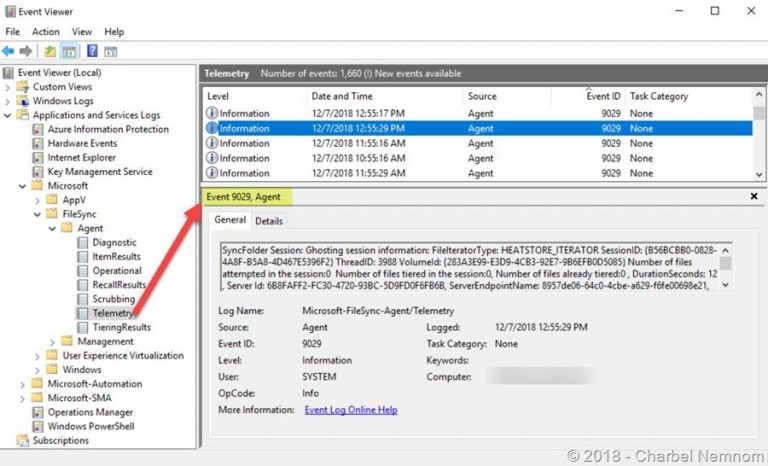Select the Diagnostic log under Agent
768x466 pixels.
[x=114, y=243]
